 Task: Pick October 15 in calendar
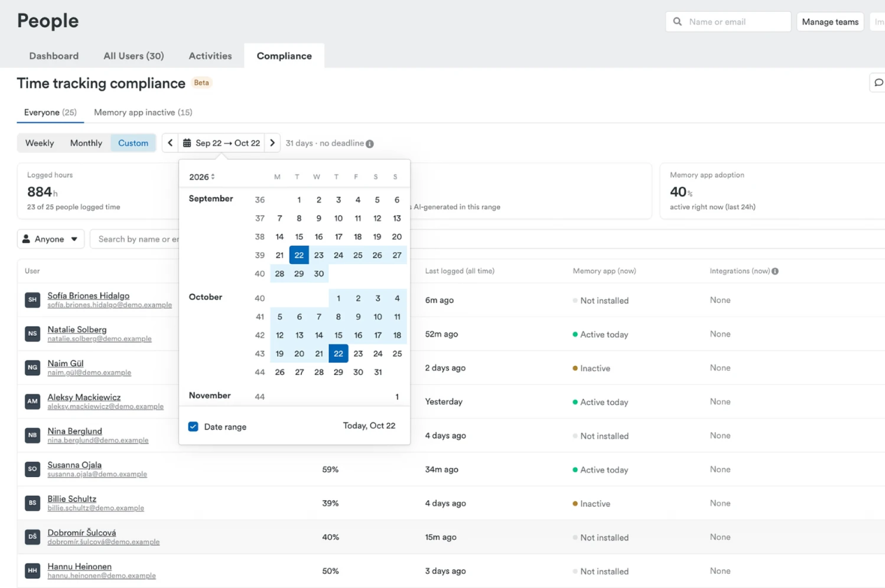pyautogui.click(x=338, y=335)
